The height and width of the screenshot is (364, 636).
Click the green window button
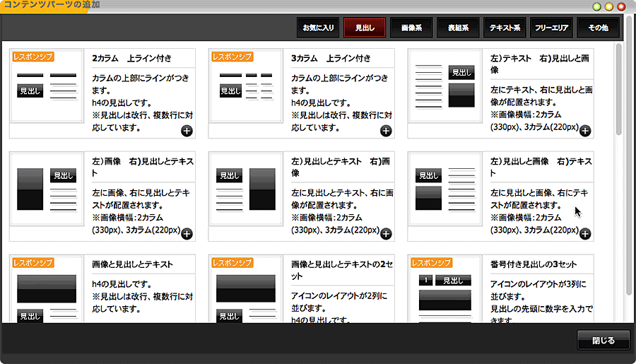pos(596,6)
